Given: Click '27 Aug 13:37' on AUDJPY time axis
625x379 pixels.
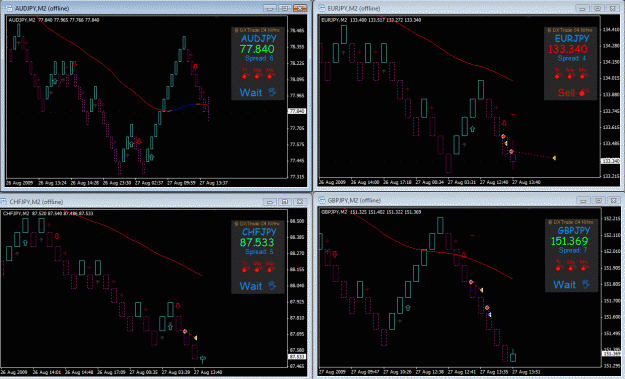Looking at the screenshot, I should 214,183.
